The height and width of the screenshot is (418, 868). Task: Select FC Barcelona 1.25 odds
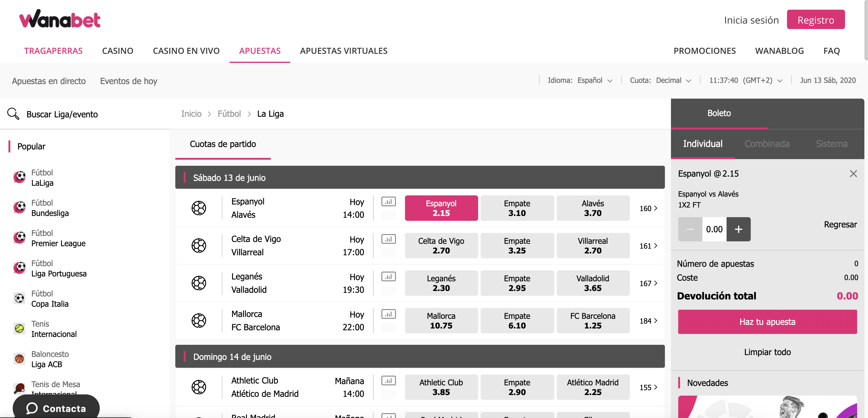point(593,320)
